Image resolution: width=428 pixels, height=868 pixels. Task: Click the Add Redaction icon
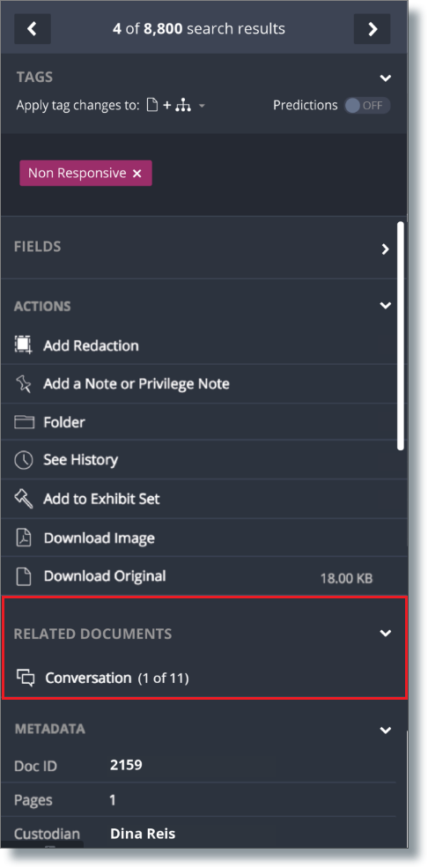[x=23, y=345]
